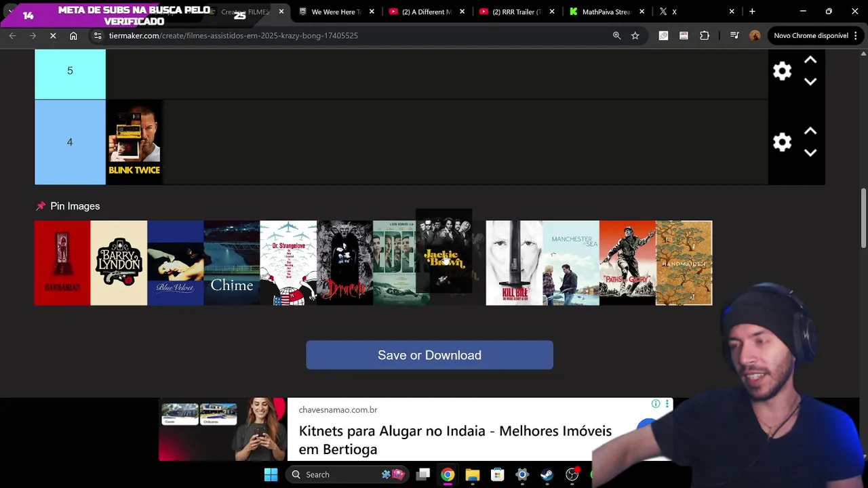Open the Chrome profile avatar
This screenshot has height=488, width=868.
[x=755, y=35]
